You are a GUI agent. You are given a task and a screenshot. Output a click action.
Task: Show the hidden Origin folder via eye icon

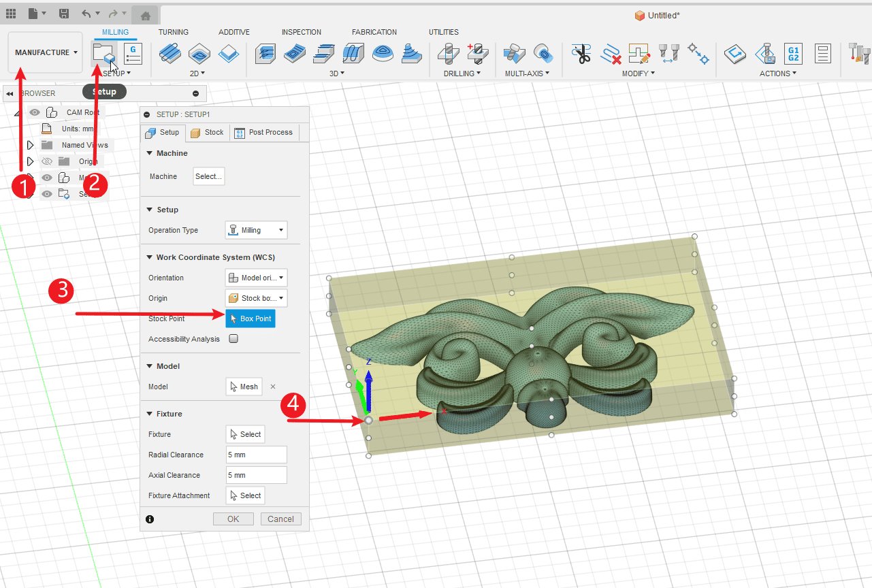point(47,161)
